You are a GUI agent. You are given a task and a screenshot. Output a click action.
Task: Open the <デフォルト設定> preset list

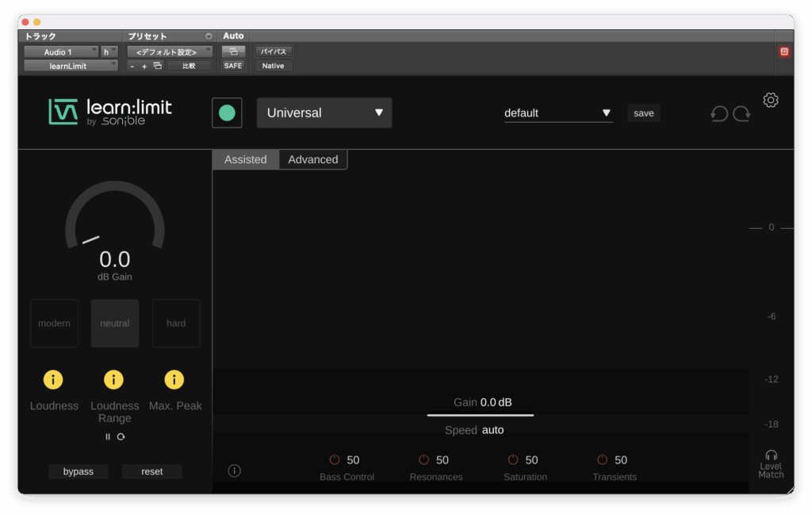170,51
